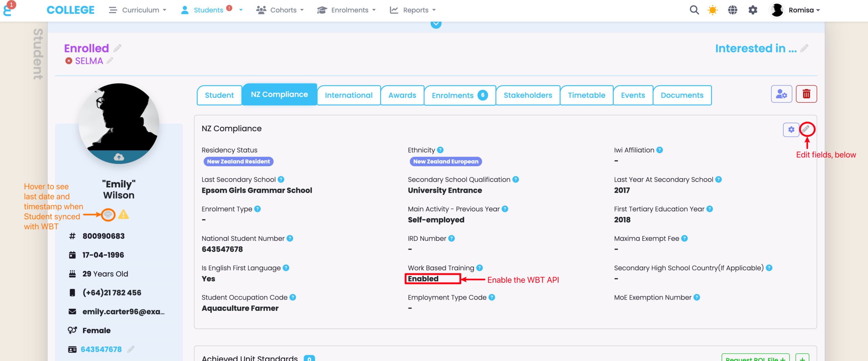868x361 pixels.
Task: Open the student user settings icon button
Action: pos(781,94)
